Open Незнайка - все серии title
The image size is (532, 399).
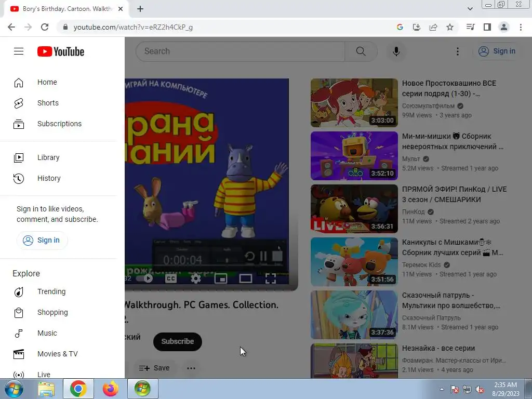438,348
